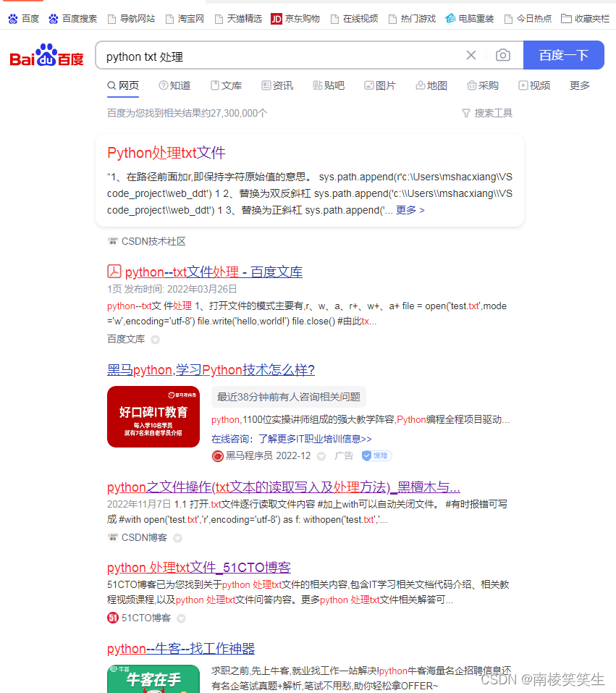Click 最近38分钟前有人咨询相关问题 badge
Screen dimensions: 616x693
coord(289,397)
